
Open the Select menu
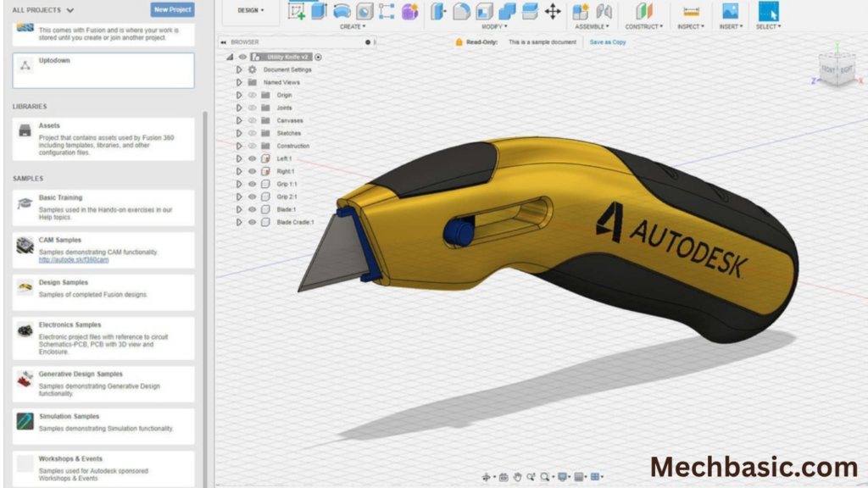[x=768, y=26]
